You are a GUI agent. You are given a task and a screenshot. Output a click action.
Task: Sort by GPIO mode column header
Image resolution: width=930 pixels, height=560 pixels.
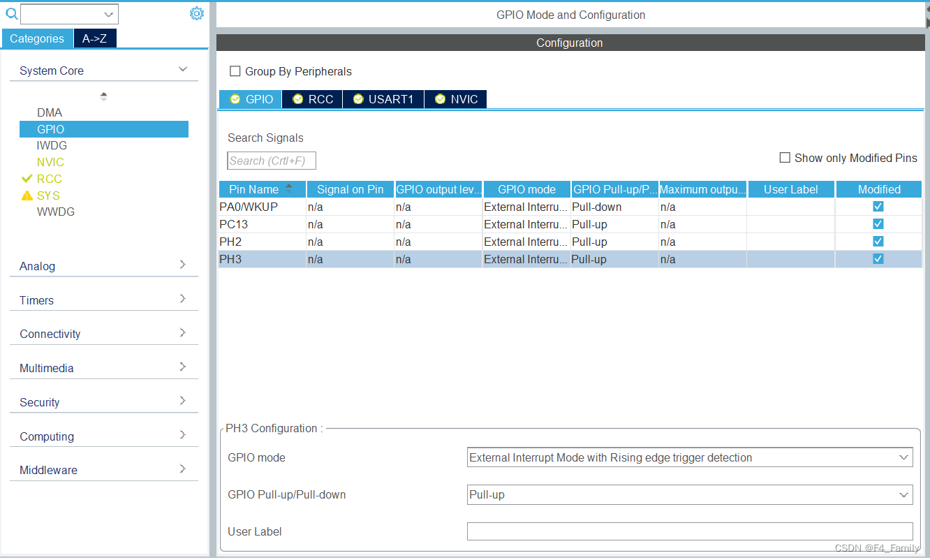(x=526, y=189)
